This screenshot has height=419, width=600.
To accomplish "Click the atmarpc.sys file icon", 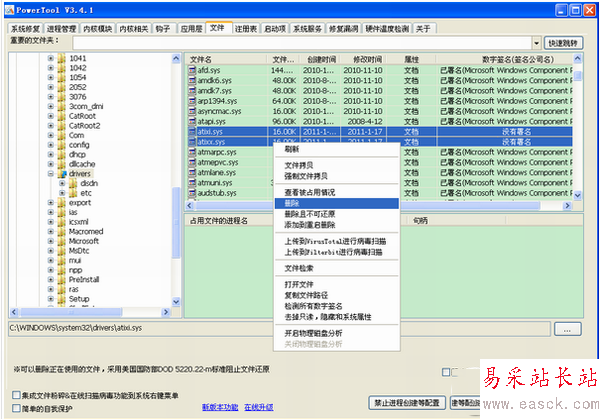I will coord(192,152).
